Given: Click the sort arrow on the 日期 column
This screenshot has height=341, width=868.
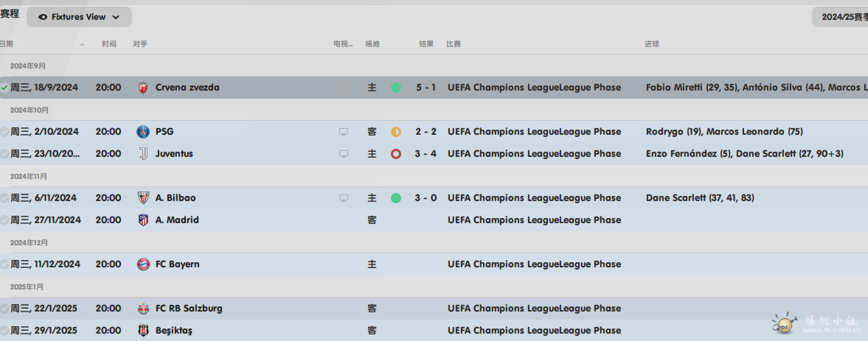Looking at the screenshot, I should coord(82,44).
